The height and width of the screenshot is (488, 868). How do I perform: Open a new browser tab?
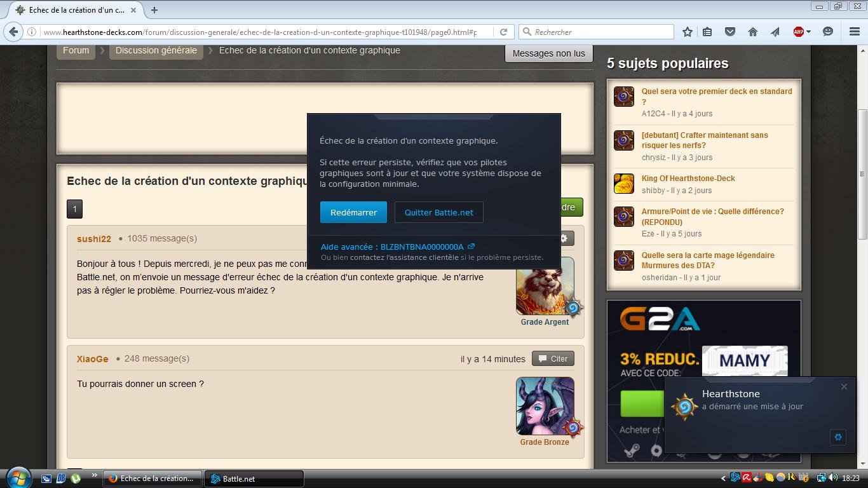154,10
